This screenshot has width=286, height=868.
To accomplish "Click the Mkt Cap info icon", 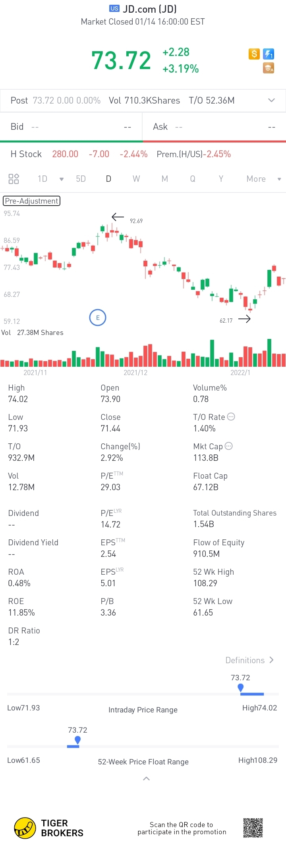I will 229,446.
